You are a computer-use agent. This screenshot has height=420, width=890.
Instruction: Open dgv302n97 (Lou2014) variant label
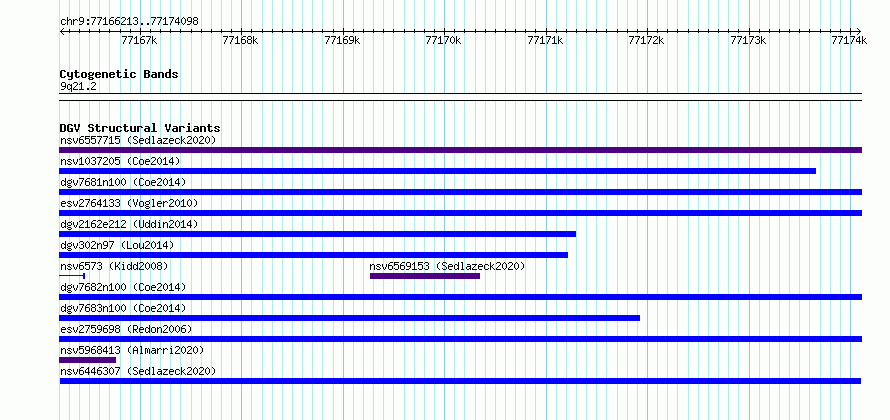[117, 245]
